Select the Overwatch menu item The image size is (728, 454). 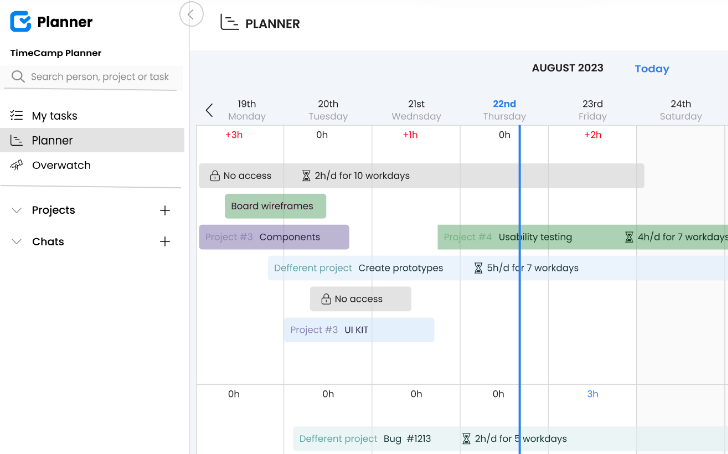point(61,166)
